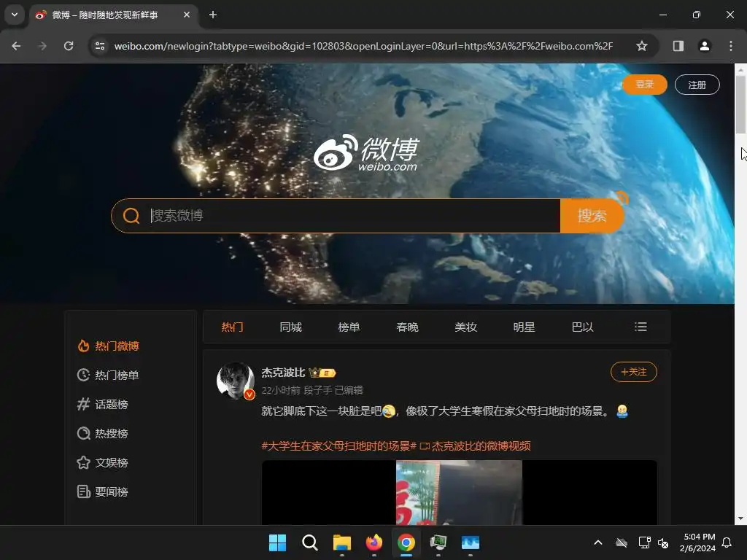Click the page vertical scrollbar thumb

pyautogui.click(x=740, y=105)
